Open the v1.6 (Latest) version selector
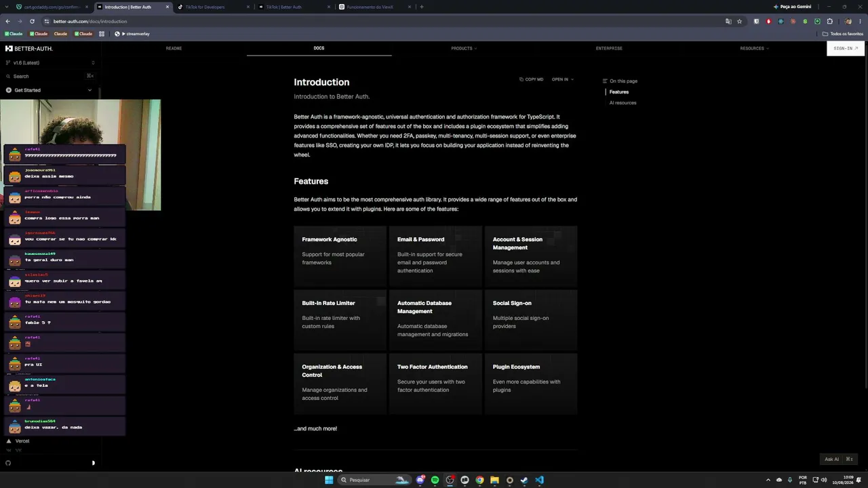The width and height of the screenshot is (868, 488). coord(50,63)
